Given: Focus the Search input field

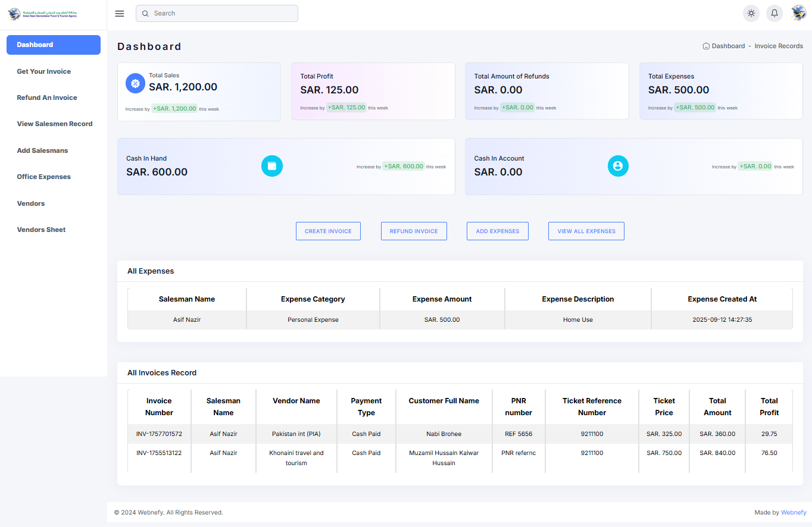Looking at the screenshot, I should [x=217, y=13].
